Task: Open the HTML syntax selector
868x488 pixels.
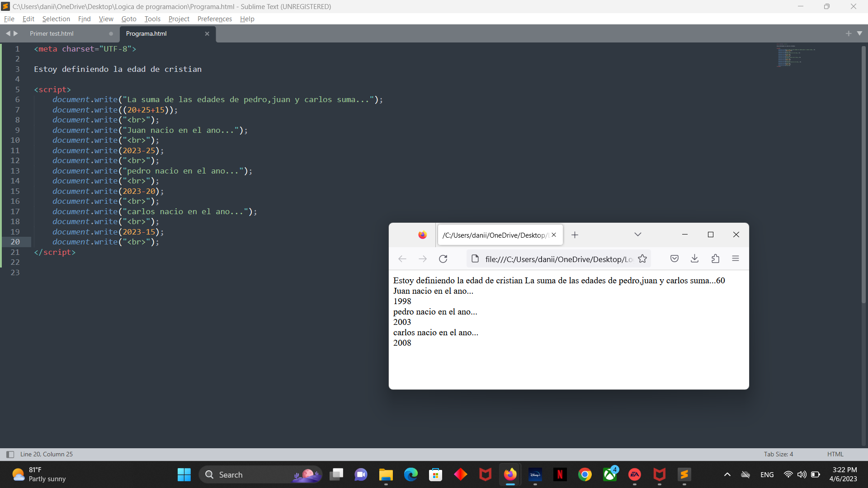Action: point(835,454)
